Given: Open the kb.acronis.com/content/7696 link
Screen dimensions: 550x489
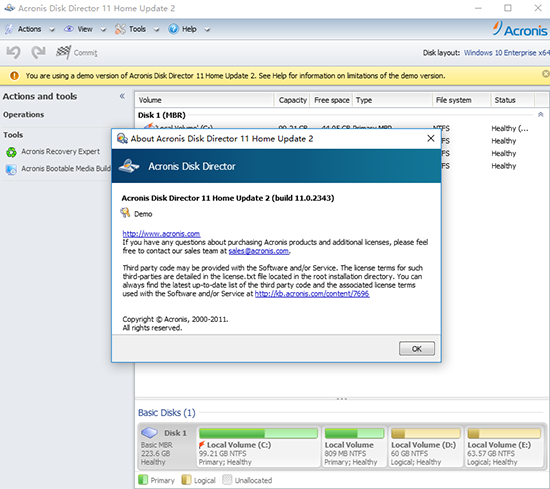Looking at the screenshot, I should coord(312,294).
